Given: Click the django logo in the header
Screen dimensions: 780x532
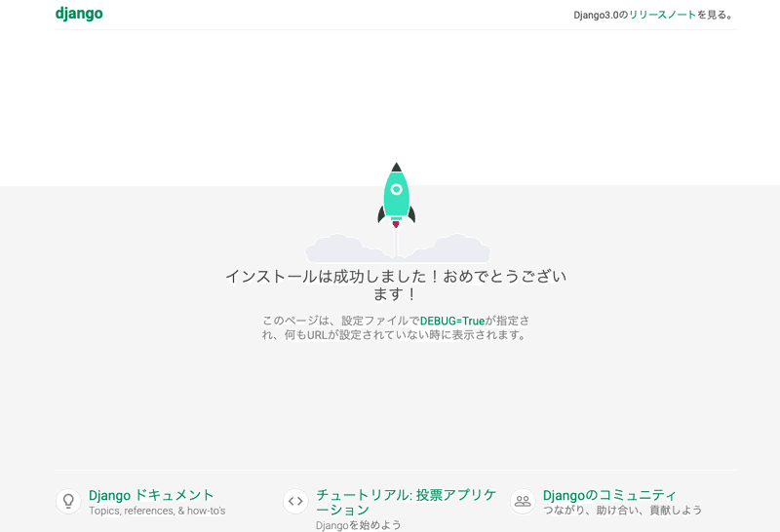Looking at the screenshot, I should tap(79, 14).
